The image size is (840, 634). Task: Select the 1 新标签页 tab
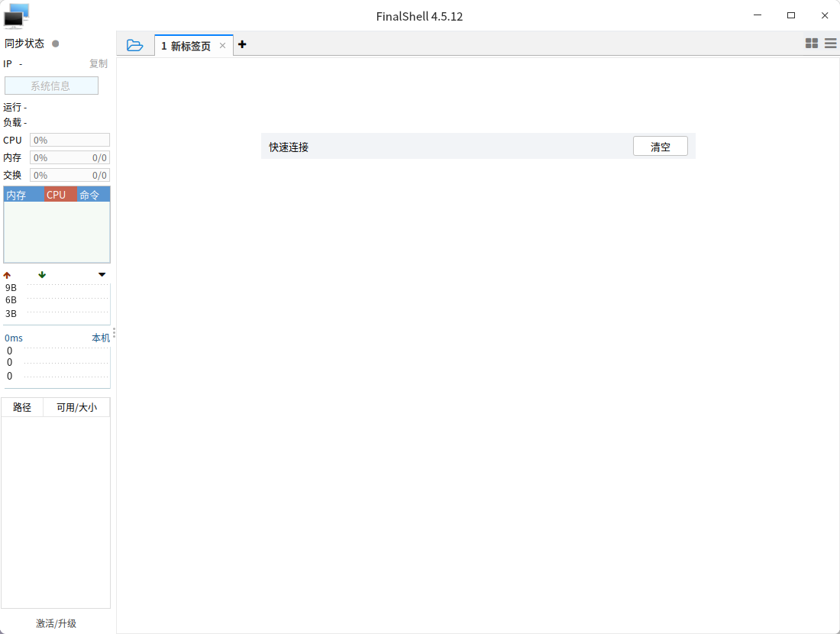tap(193, 46)
